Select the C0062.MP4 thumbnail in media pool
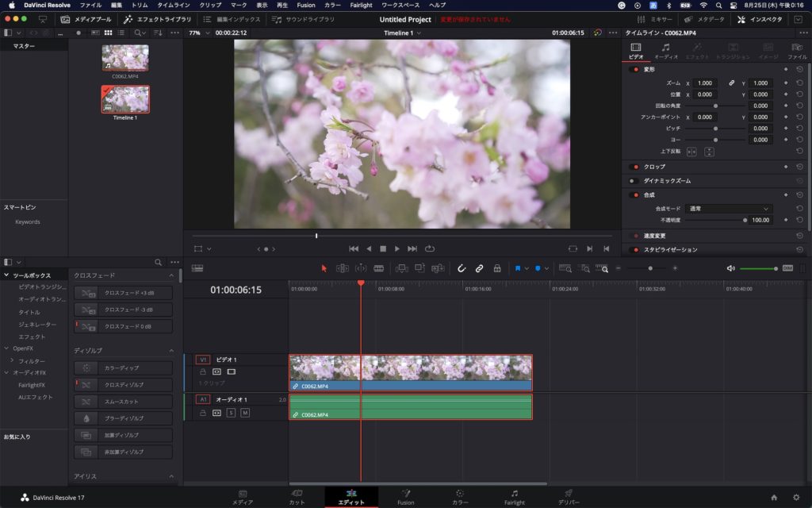This screenshot has width=812, height=508. (x=124, y=58)
